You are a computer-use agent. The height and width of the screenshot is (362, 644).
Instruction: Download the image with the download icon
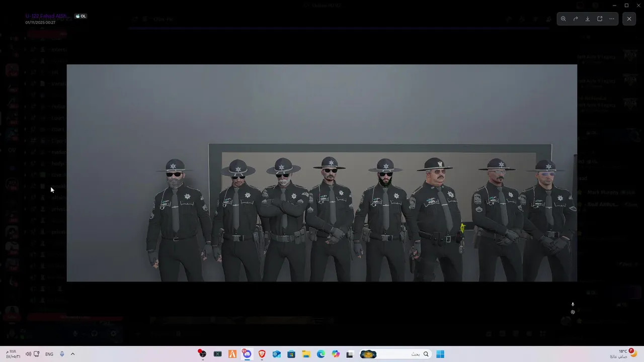tap(588, 19)
